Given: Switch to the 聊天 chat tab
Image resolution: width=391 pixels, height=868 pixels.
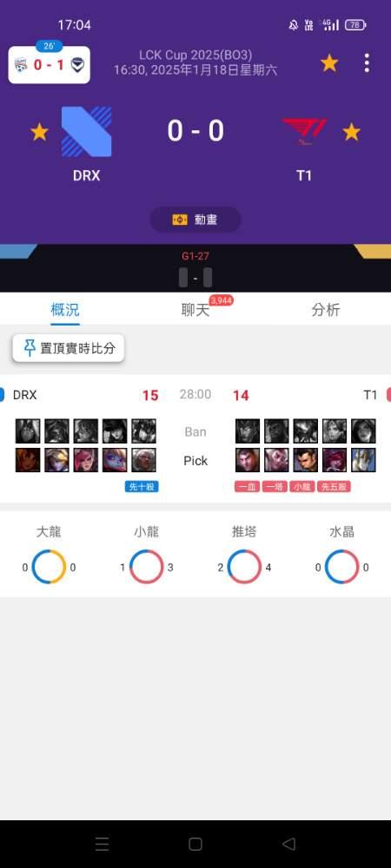Looking at the screenshot, I should pos(195,310).
